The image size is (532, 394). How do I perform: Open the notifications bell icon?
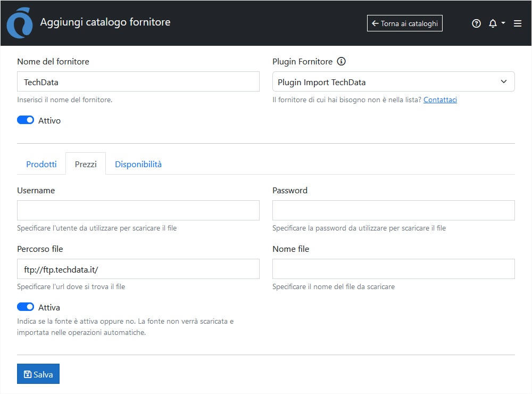click(493, 23)
